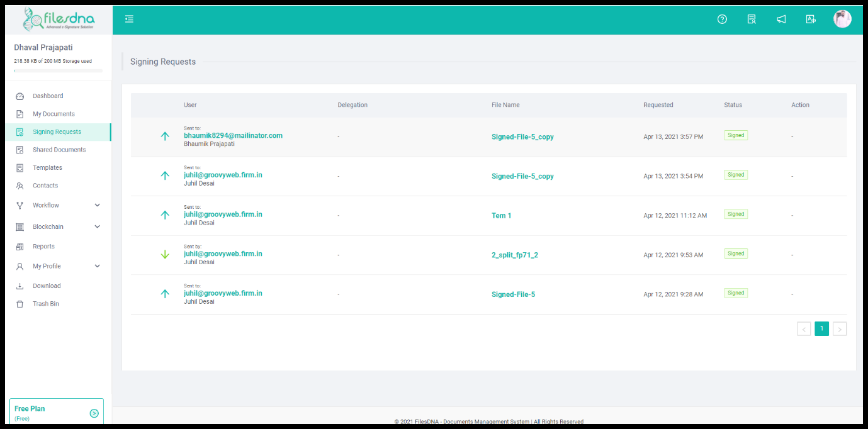The width and height of the screenshot is (868, 429).
Task: Open My Documents in the sidebar
Action: 54,114
